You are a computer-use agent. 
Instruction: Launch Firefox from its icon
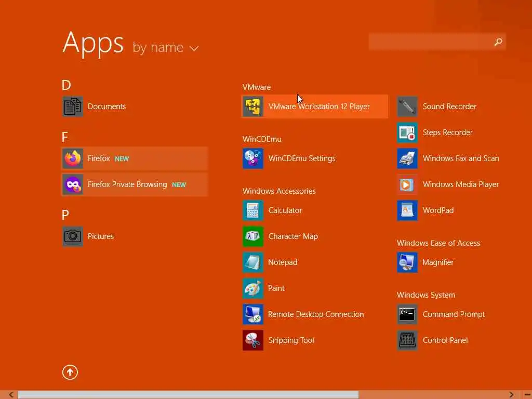click(73, 158)
